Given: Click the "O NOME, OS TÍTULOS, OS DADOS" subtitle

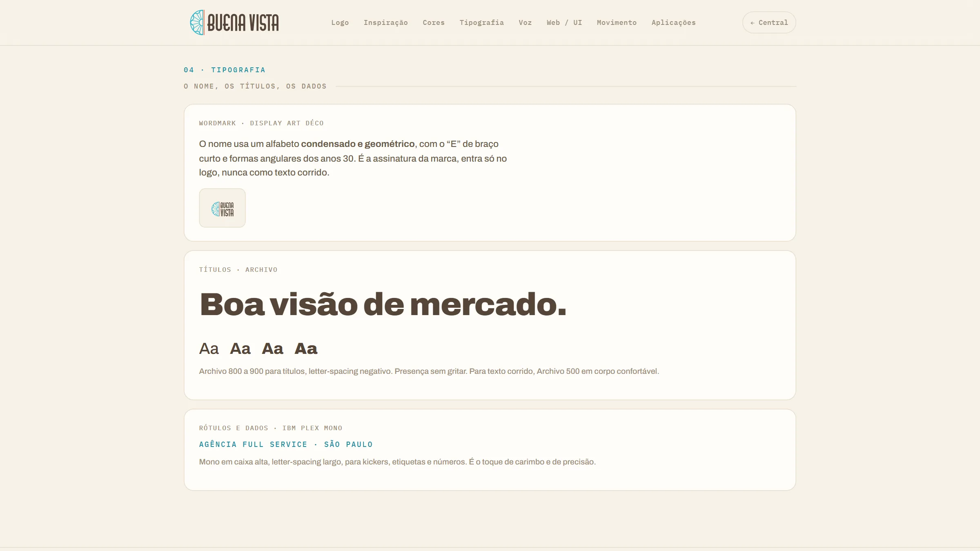Looking at the screenshot, I should (x=255, y=86).
